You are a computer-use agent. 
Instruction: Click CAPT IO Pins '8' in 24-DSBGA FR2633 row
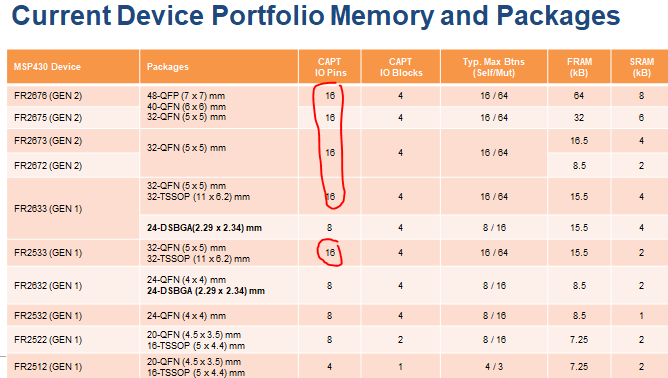pyautogui.click(x=329, y=228)
